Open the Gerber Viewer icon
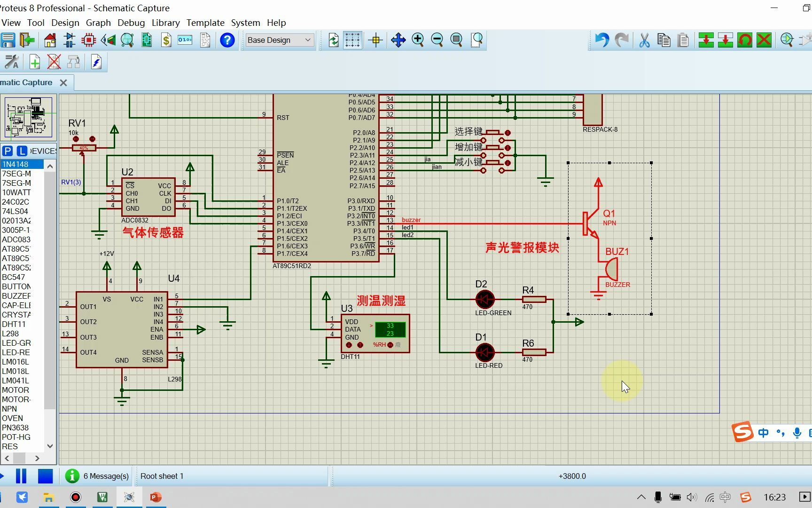This screenshot has height=508, width=812. tap(127, 40)
